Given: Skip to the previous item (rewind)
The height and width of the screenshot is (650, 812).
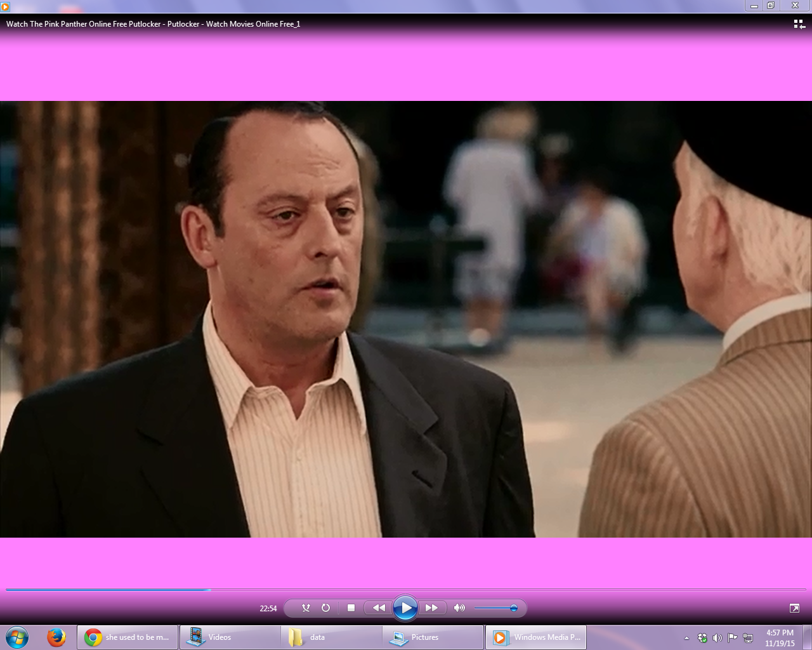Looking at the screenshot, I should [379, 608].
